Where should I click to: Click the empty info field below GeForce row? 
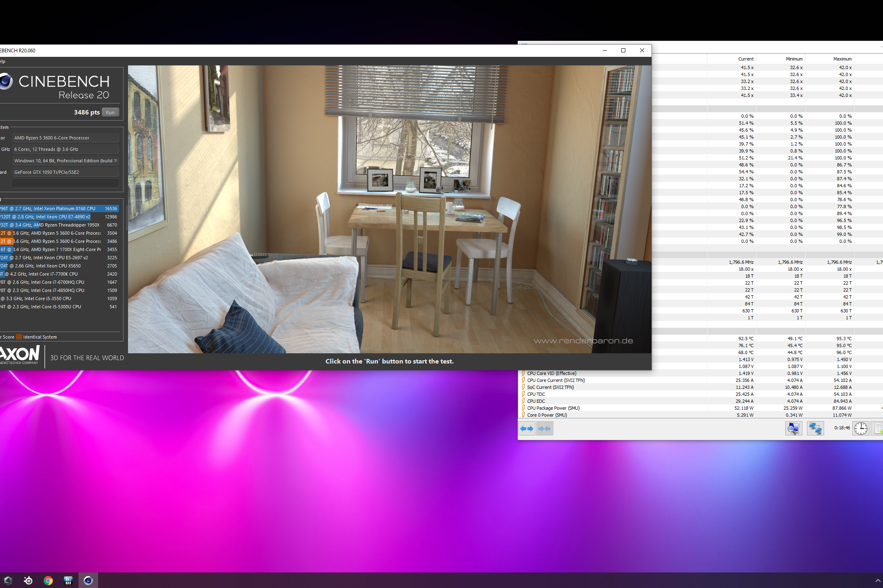coord(65,183)
